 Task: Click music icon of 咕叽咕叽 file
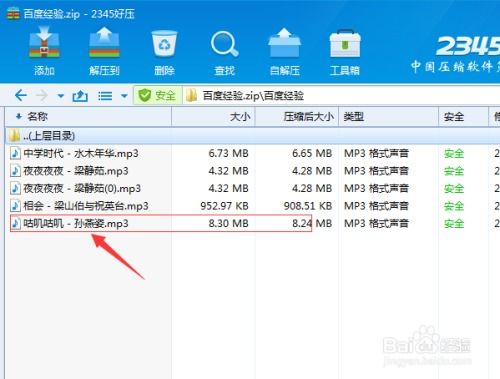point(15,223)
